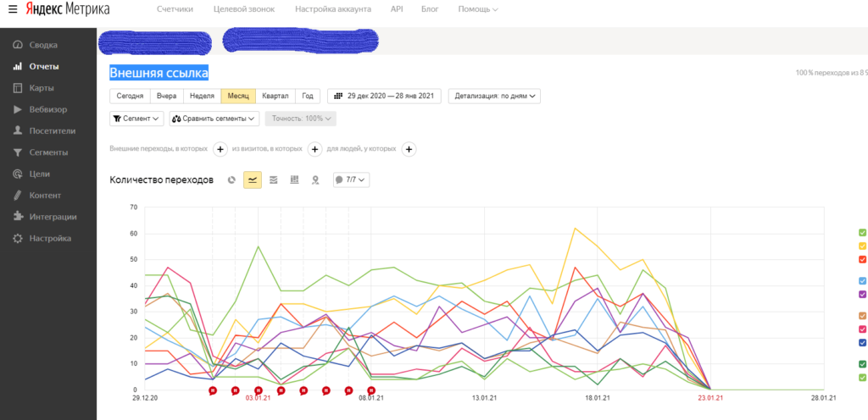
Task: Go to Целевой звонок in top navigation
Action: tap(244, 9)
